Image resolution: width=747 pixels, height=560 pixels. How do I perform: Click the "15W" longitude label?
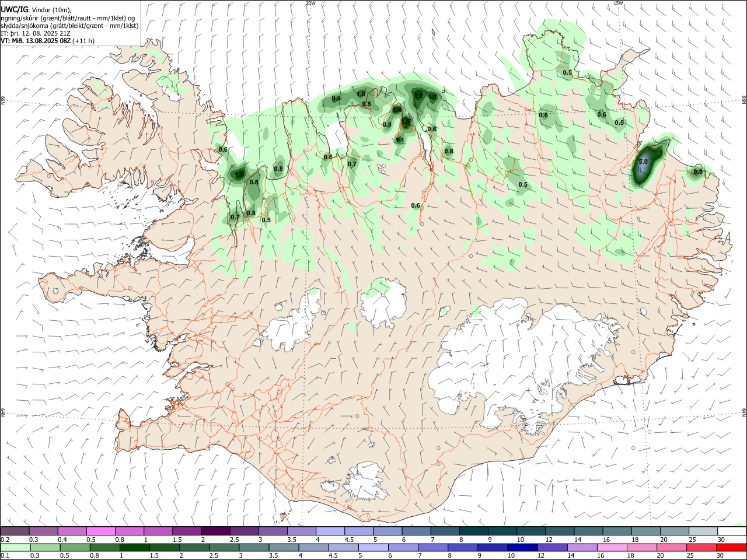click(618, 3)
